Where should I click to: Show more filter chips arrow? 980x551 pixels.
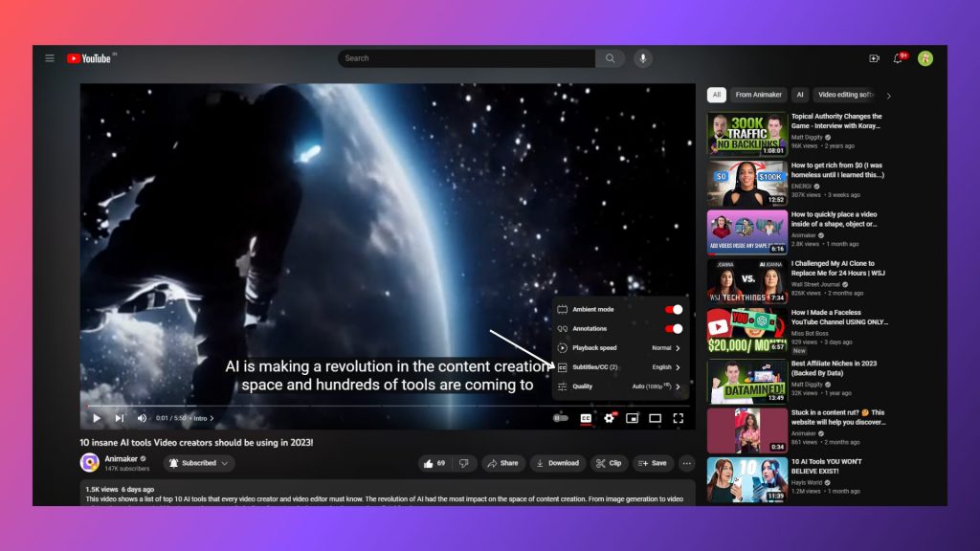(889, 96)
